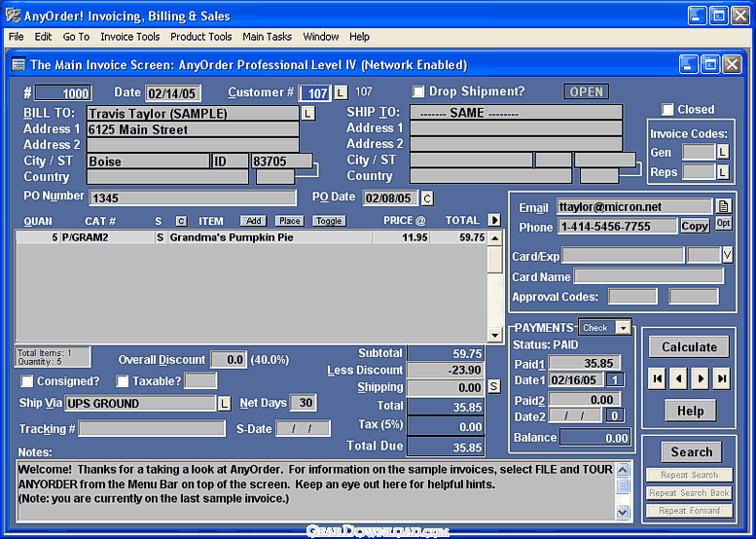Click the invoice number field showing 1000
756x539 pixels.
[x=62, y=93]
